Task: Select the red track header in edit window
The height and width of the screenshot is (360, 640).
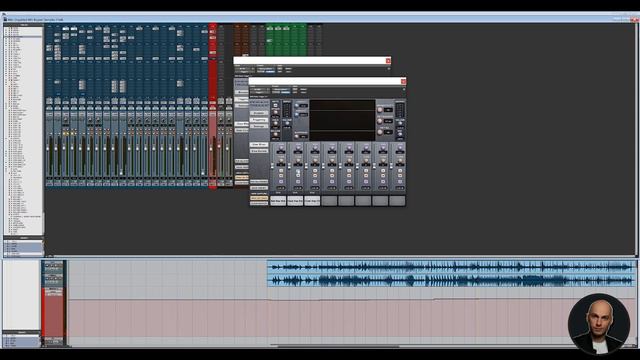Action: tap(53, 313)
